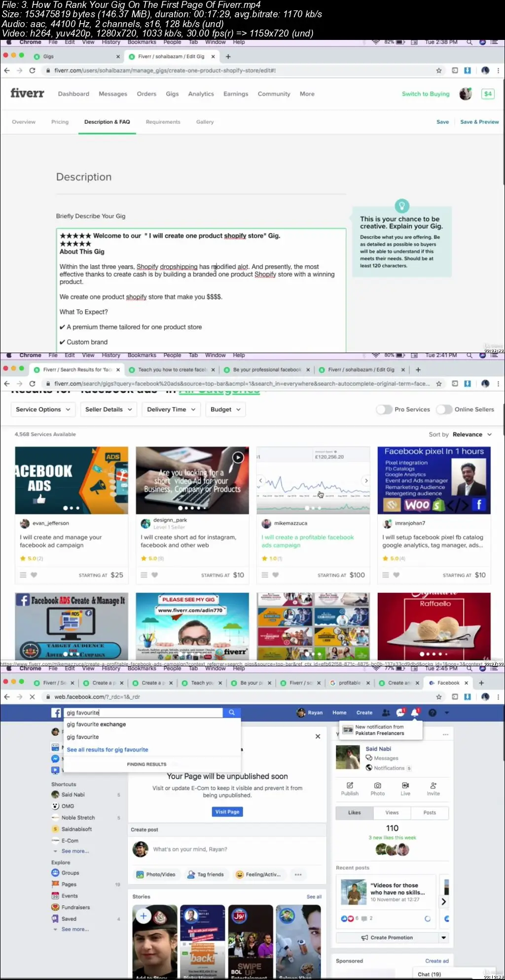Open the arrow dropdown next to Create Promotion

(x=444, y=938)
